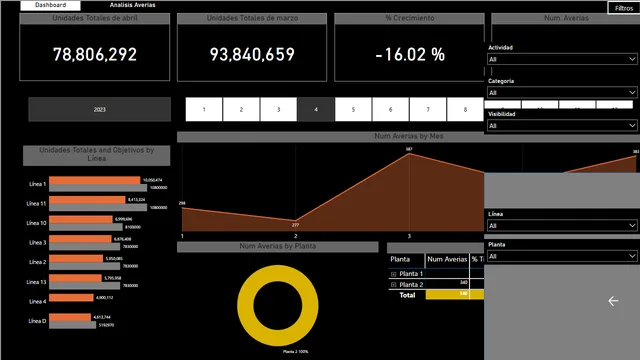This screenshot has width=640, height=360.
Task: Click the orange bar for Linea 10
Action: [x=81, y=219]
